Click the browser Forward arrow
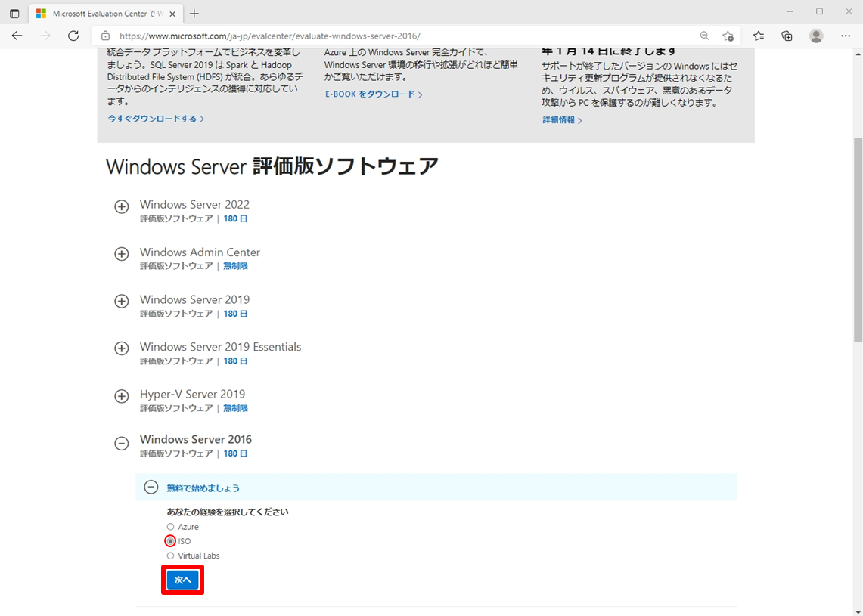 [45, 36]
